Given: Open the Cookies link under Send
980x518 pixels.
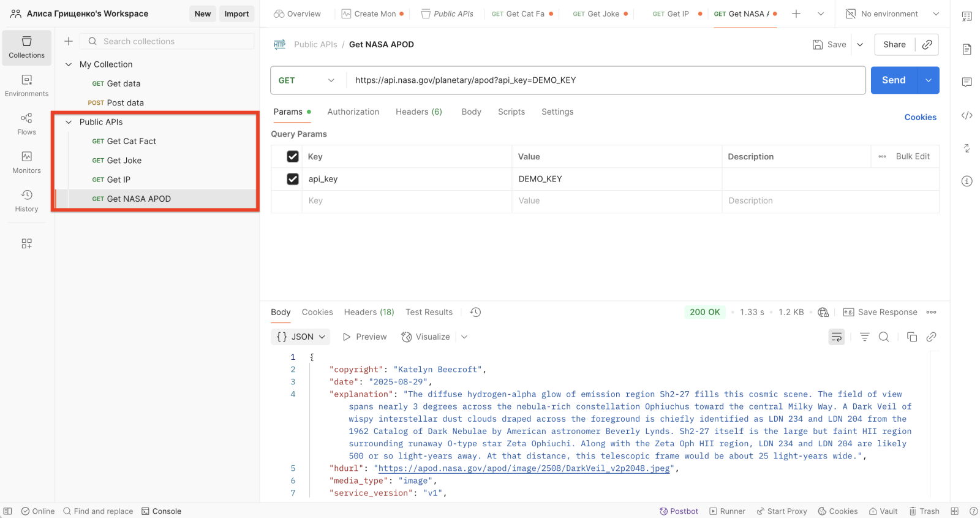Looking at the screenshot, I should click(x=921, y=117).
